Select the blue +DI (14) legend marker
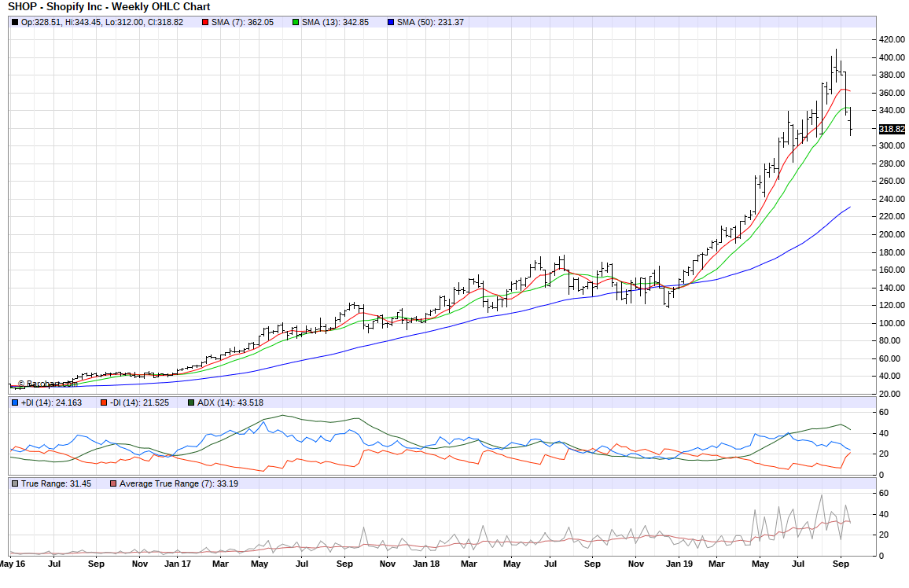This screenshot has width=909, height=588. (x=15, y=402)
